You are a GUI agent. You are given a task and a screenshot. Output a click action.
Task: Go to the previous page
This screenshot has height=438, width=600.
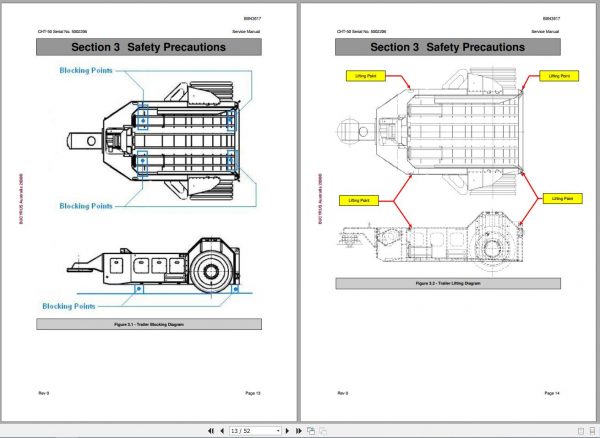click(222, 431)
